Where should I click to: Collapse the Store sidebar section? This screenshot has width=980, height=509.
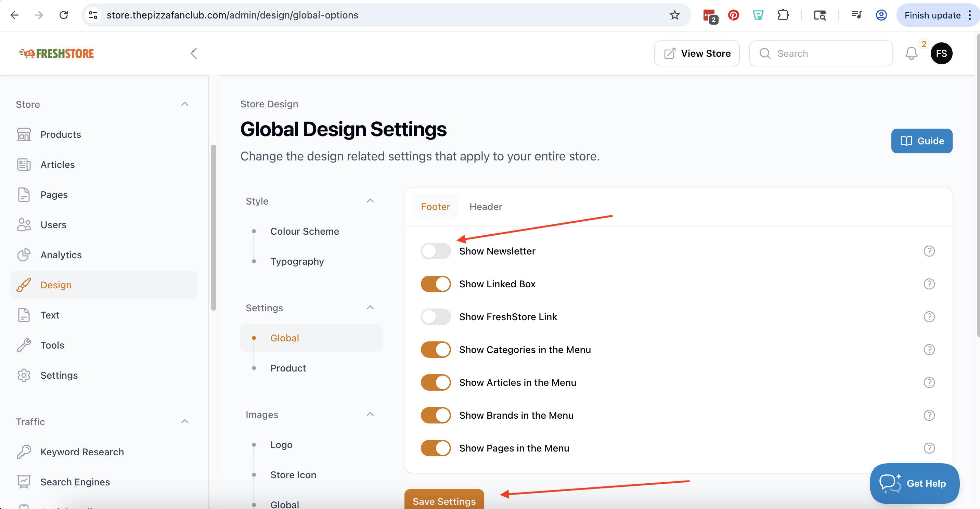[184, 104]
